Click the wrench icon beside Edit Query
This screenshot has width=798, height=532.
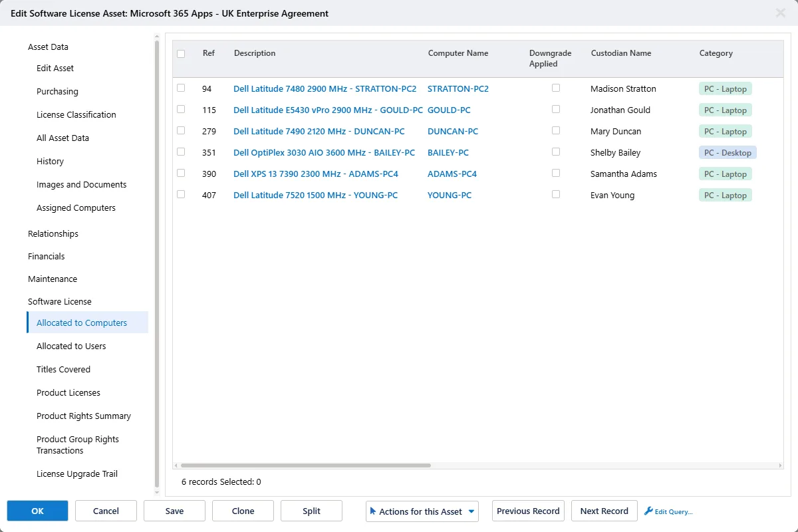tap(648, 511)
